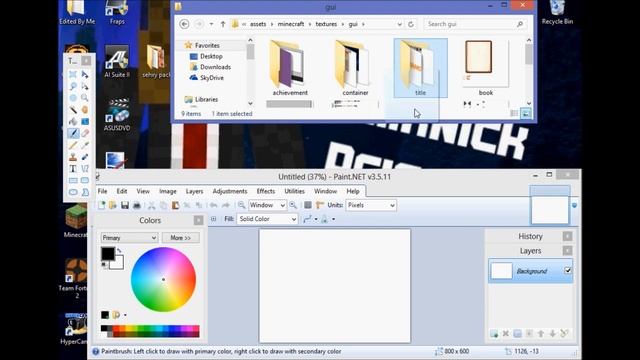Click the black primary color swatch
Viewport: 640px width, 360px height.
tap(108, 253)
